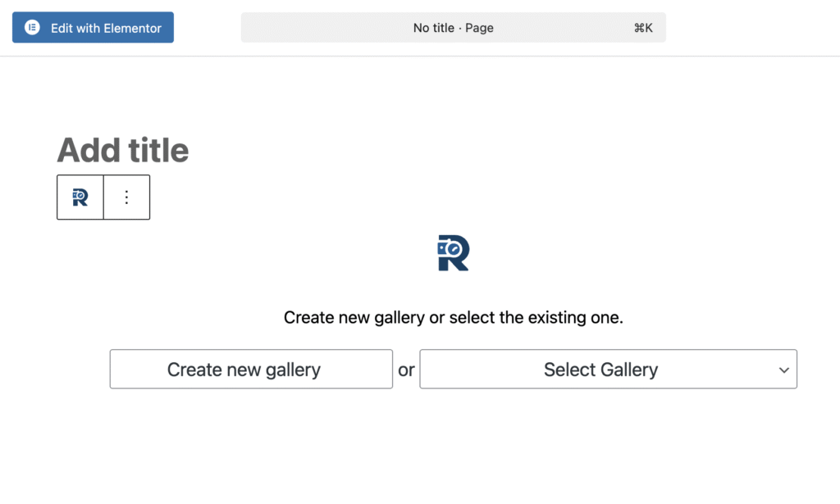
Task: Click the "Select Gallery" label text
Action: click(600, 370)
